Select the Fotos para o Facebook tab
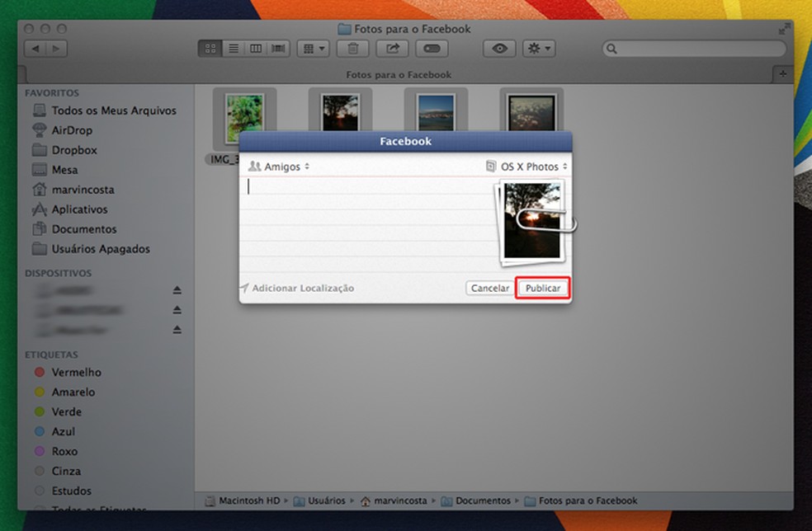 pyautogui.click(x=399, y=74)
